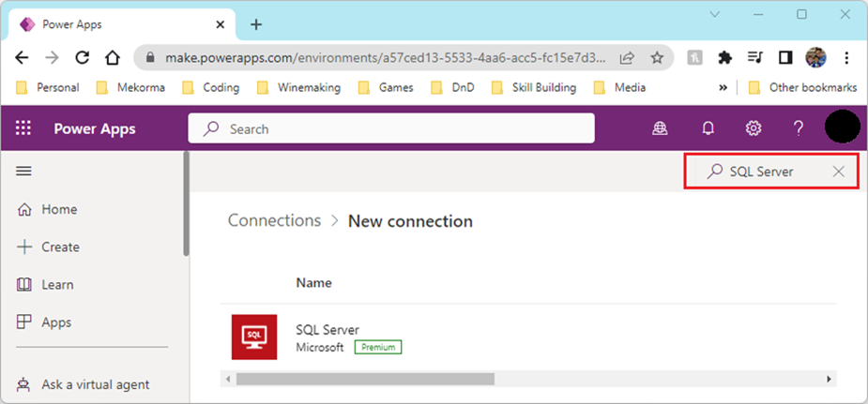Screen dimensions: 868x404
Task: Open the environment selector icon
Action: pyautogui.click(x=662, y=128)
